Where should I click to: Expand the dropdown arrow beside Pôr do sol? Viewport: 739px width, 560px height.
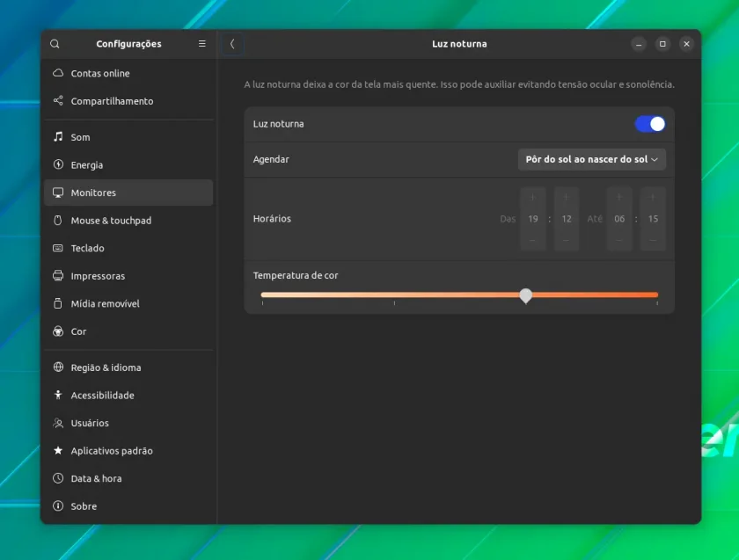click(655, 160)
